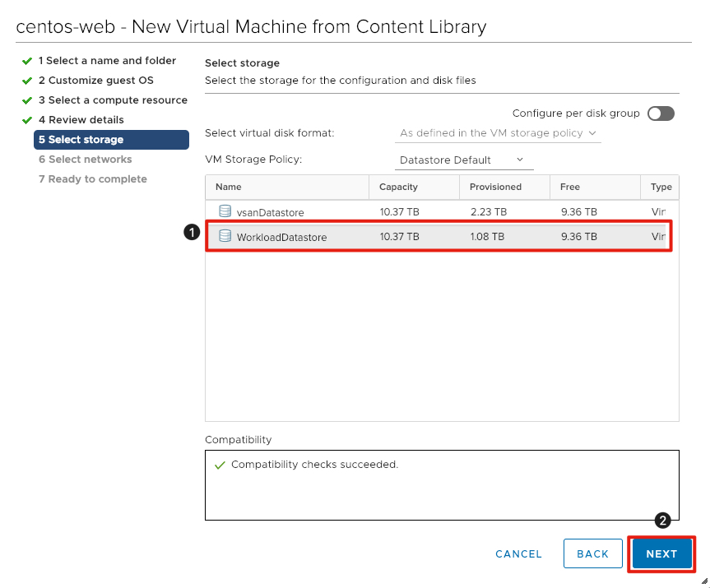Cancel the virtual machine wizard
The image size is (710, 588).
point(518,553)
